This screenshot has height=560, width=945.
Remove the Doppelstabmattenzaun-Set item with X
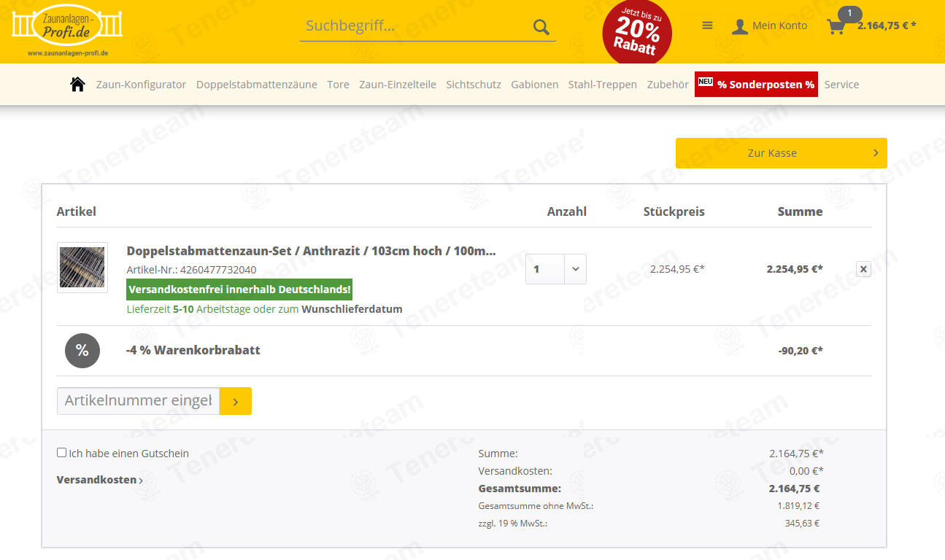863,269
